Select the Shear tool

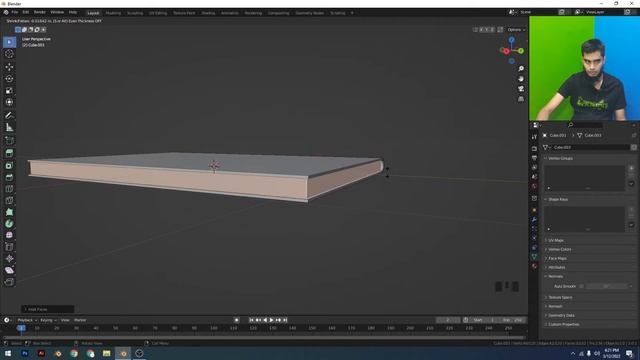(9, 270)
